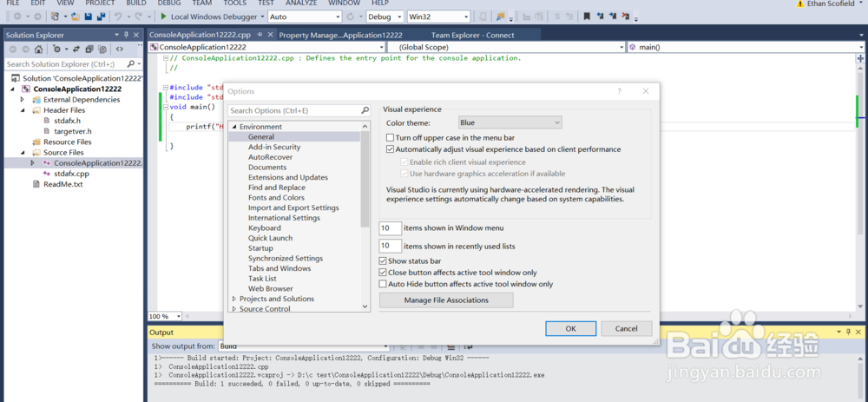Click items shown in recently used lists field

click(391, 246)
